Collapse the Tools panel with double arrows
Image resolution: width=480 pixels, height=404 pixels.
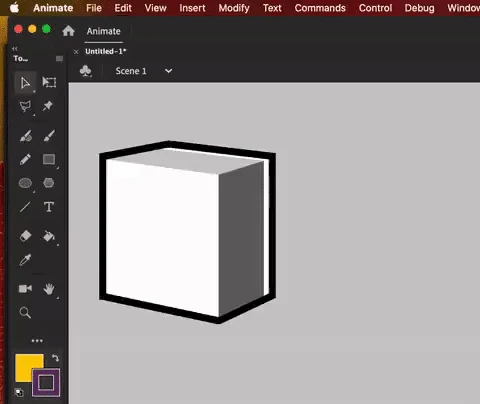[x=15, y=49]
